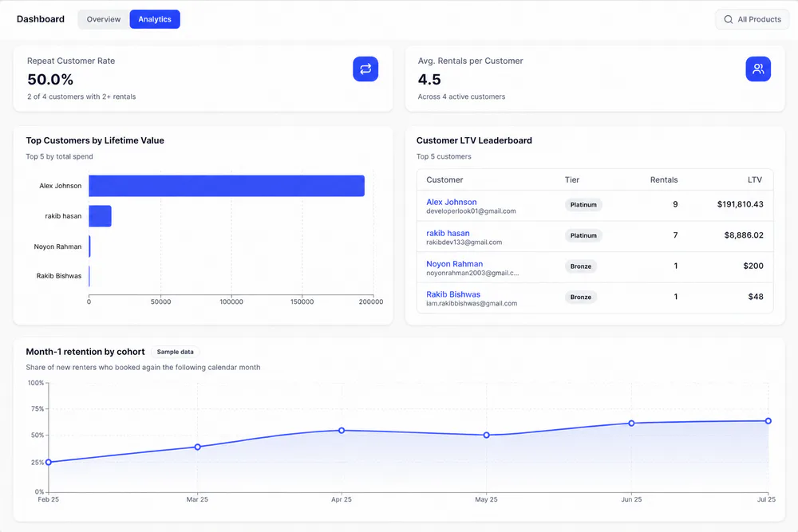Click the May 25 retention data point
Image resolution: width=798 pixels, height=532 pixels.
coord(487,435)
